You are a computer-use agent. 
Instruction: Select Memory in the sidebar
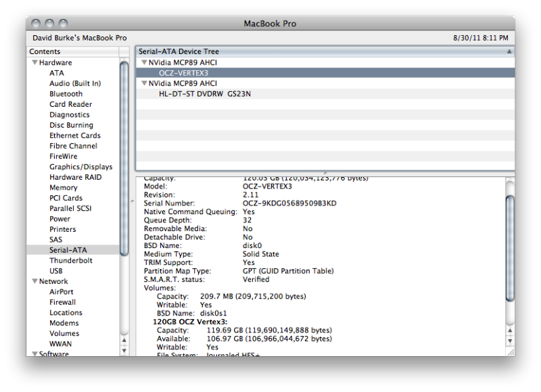click(63, 188)
